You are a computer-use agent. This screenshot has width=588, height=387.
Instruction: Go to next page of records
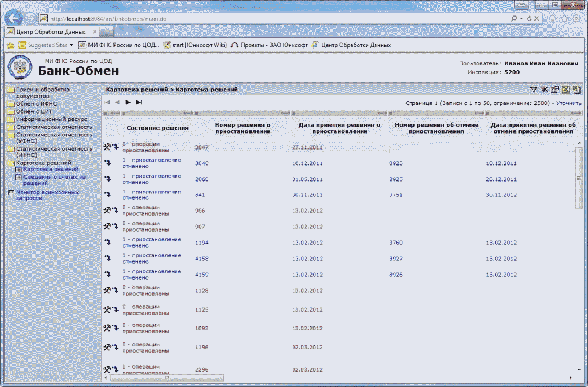[128, 103]
